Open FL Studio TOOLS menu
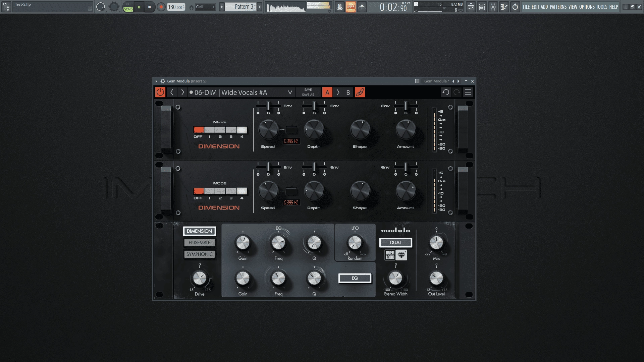The height and width of the screenshot is (362, 644). pos(602,7)
